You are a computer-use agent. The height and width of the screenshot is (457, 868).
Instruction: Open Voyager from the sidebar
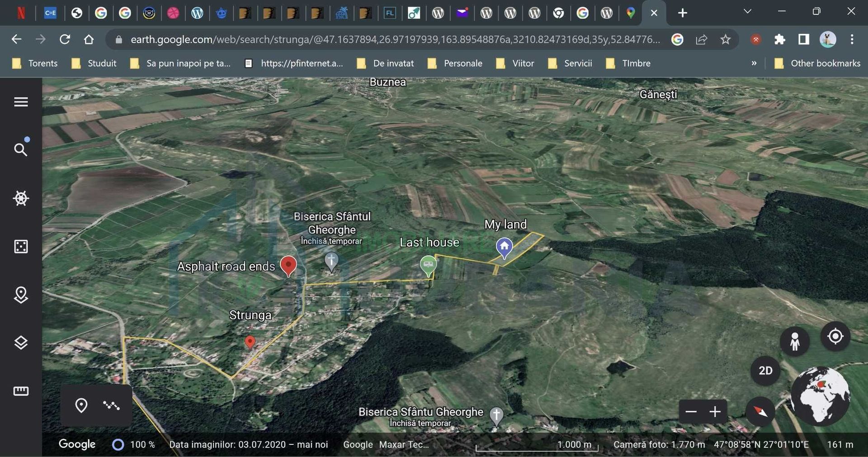click(21, 198)
